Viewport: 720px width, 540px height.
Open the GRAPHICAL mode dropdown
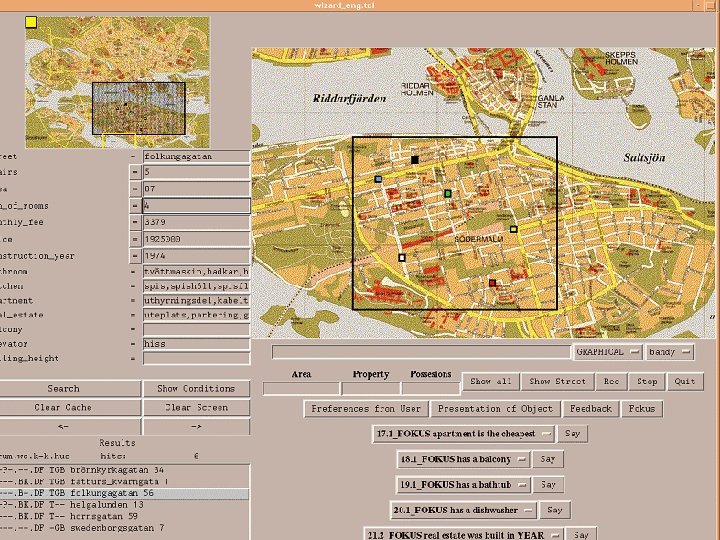pyautogui.click(x=608, y=352)
